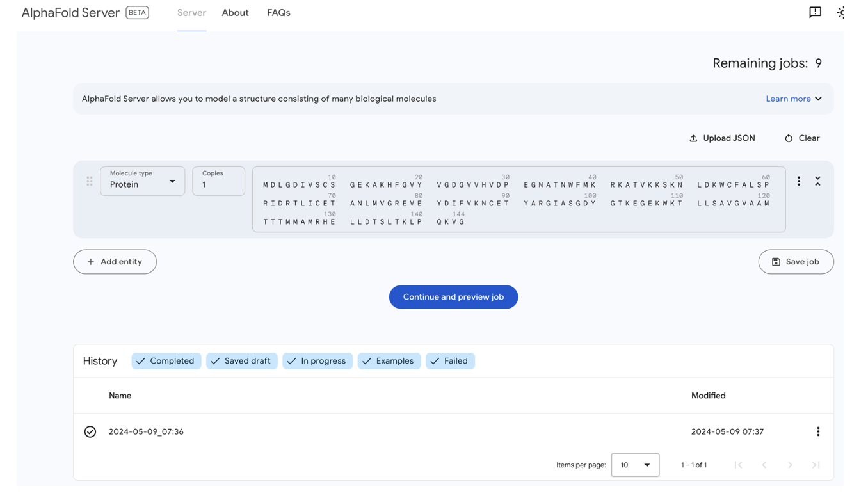Viewport: 868px width, 498px height.
Task: Collapse the protein entity with the chevron
Action: coord(818,181)
